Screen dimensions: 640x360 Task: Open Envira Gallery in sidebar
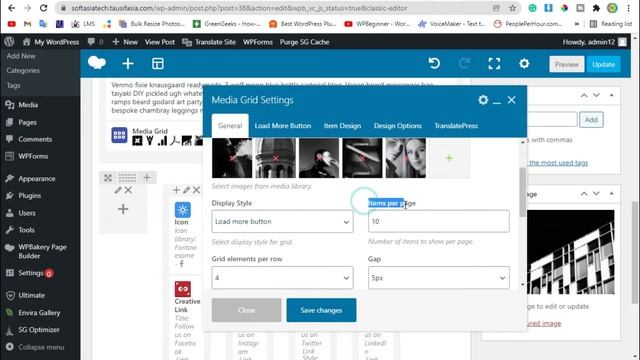[x=40, y=313]
